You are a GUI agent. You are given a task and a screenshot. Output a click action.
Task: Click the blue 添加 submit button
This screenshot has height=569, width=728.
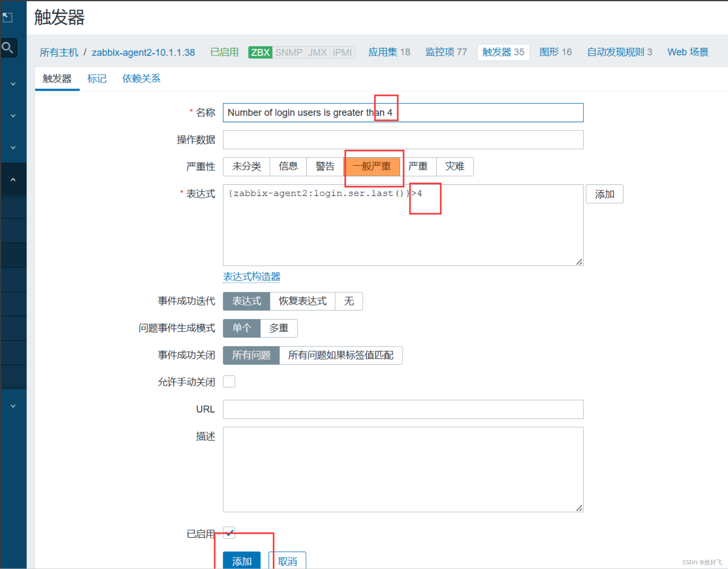point(242,561)
